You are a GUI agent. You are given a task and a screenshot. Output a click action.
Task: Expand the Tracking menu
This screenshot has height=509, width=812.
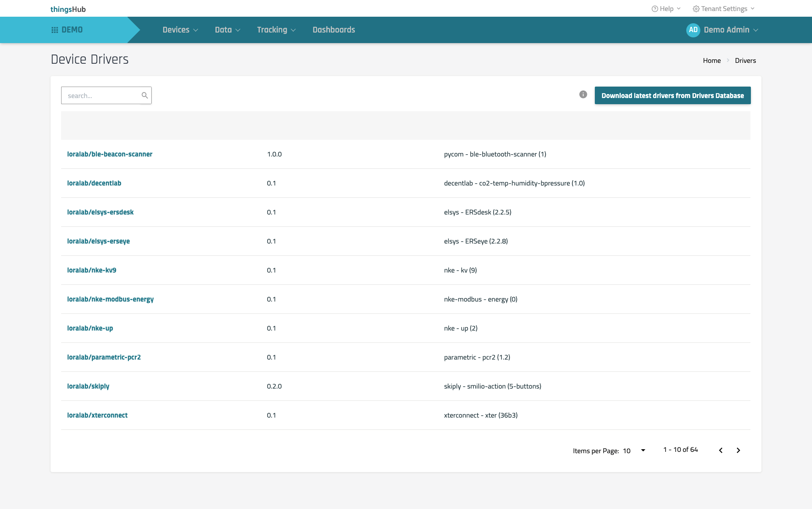click(x=276, y=30)
